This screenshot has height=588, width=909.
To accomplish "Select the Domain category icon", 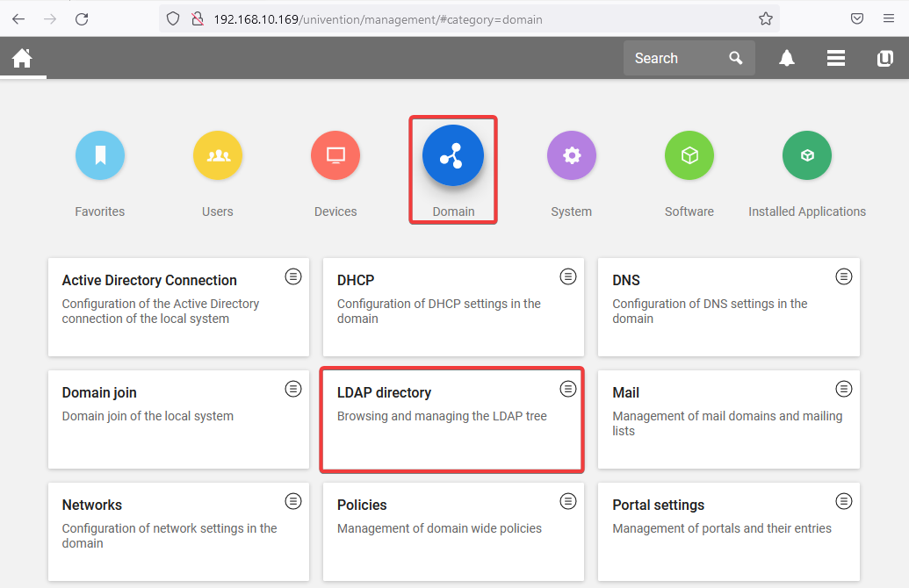I will (x=453, y=156).
